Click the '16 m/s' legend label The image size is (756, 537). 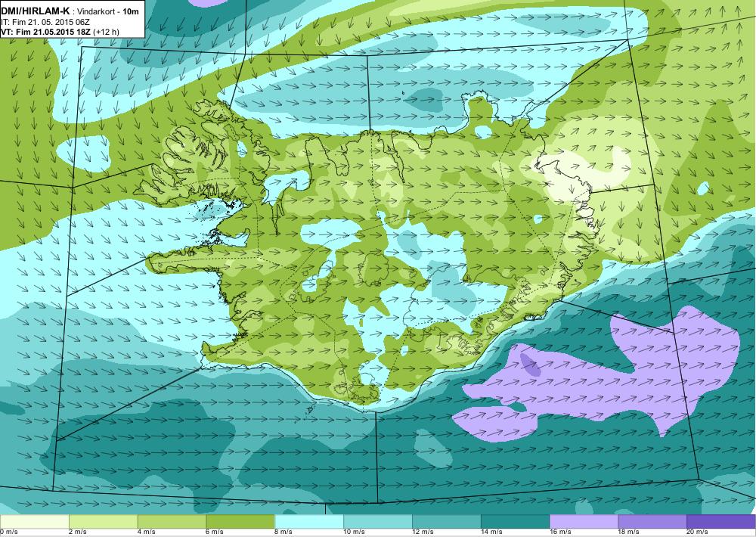[560, 532]
